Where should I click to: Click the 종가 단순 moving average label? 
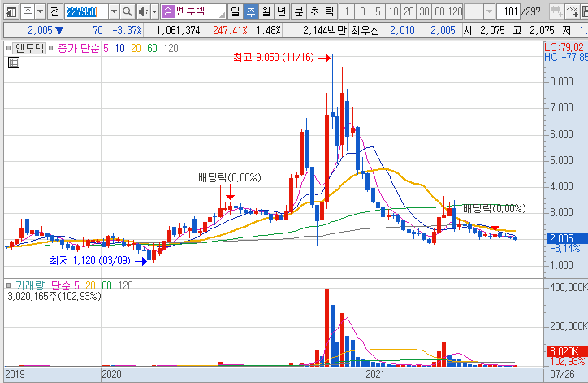click(x=79, y=48)
